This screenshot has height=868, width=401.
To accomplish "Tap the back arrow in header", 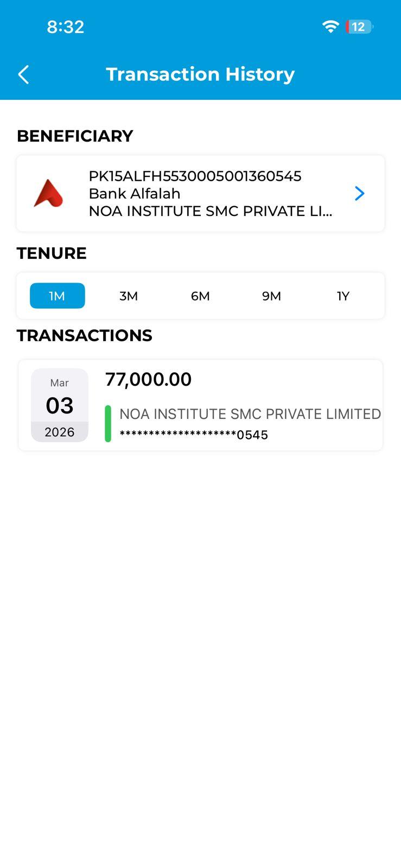I will point(23,75).
